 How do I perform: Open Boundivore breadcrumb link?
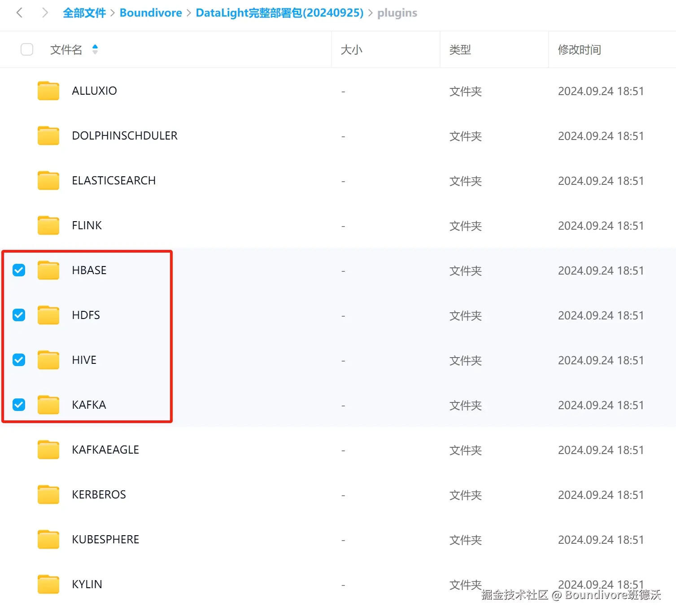pos(151,13)
